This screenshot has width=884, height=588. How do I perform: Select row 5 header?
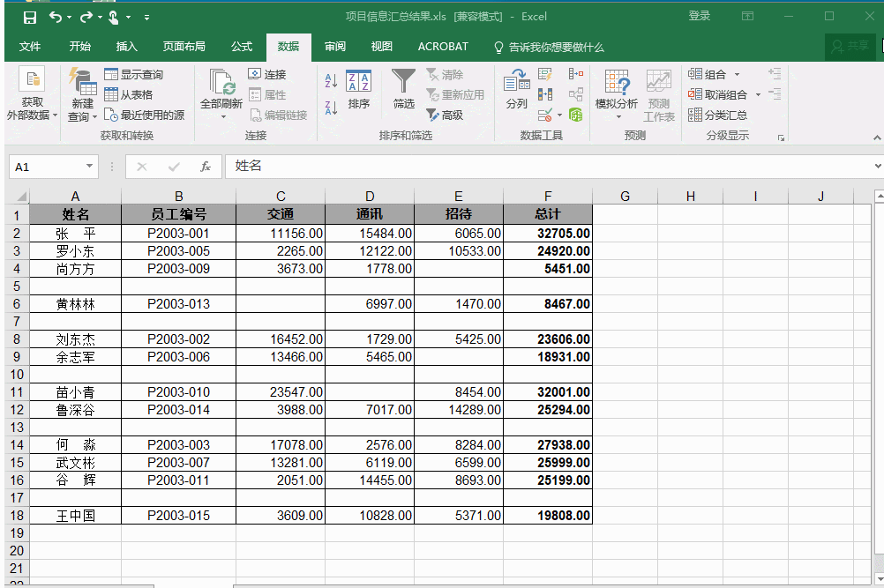[17, 287]
